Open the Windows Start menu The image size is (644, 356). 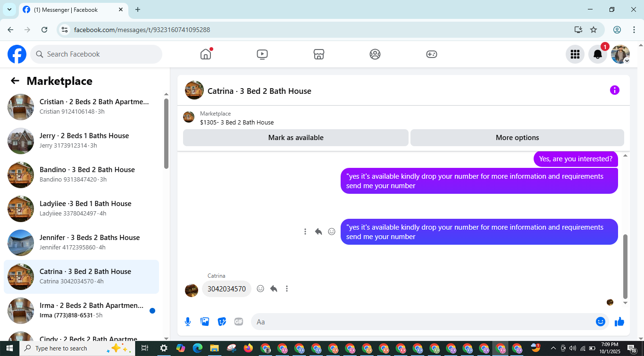9,348
